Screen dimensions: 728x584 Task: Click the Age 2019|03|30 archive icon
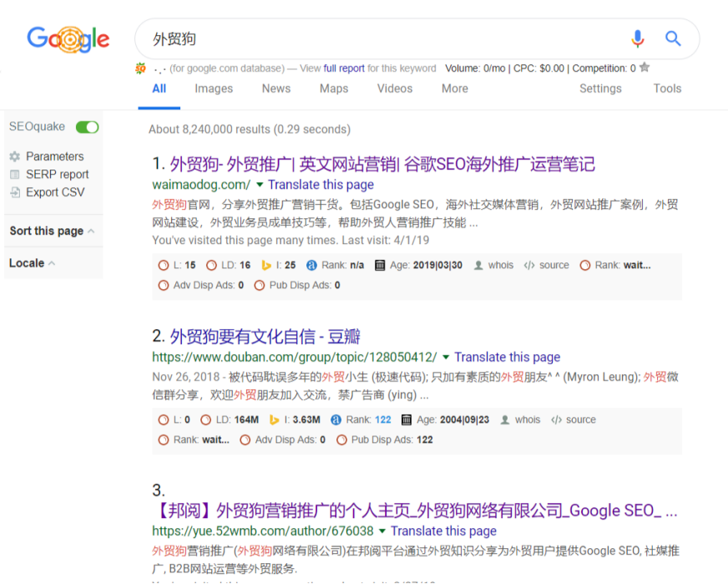(x=380, y=266)
